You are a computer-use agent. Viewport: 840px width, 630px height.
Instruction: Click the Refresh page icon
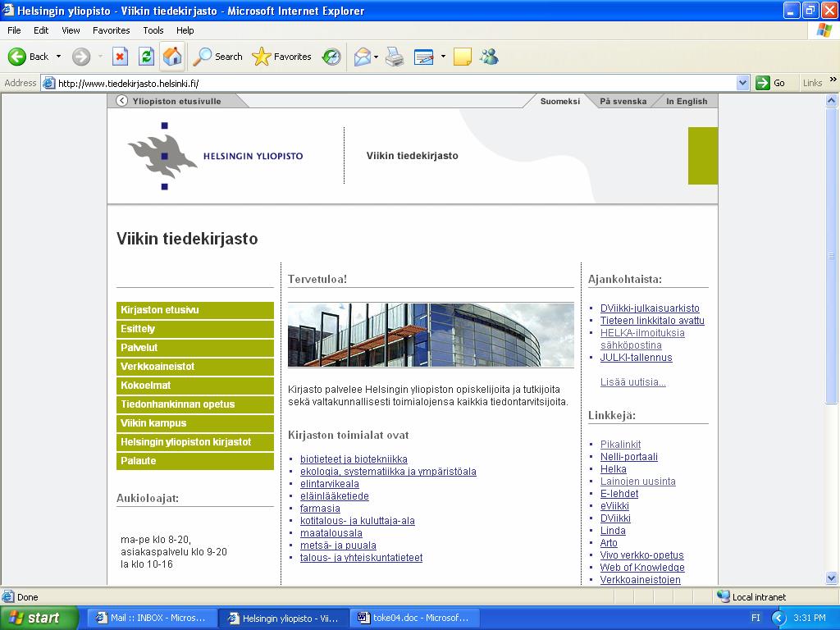146,57
